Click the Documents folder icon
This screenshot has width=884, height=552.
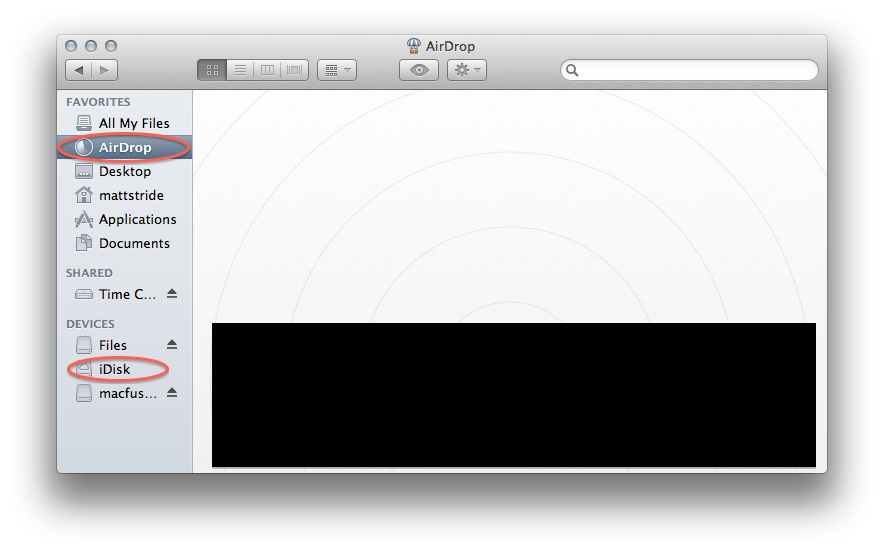(84, 243)
